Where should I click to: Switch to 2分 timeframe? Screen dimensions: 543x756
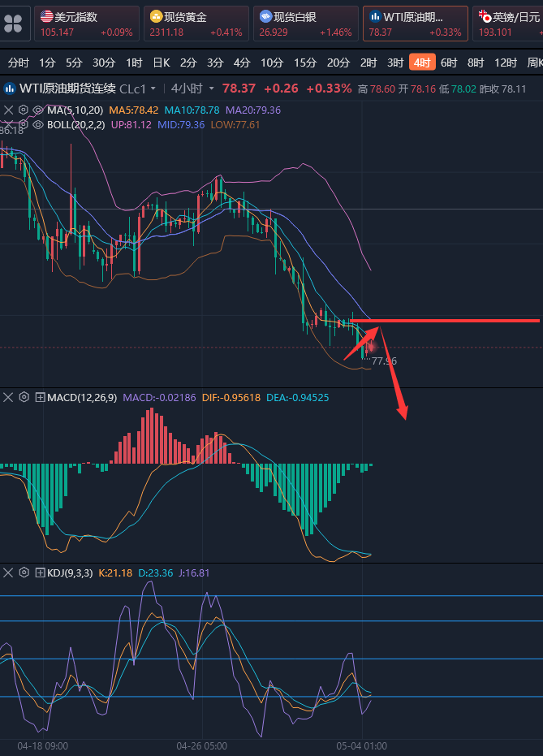(188, 63)
